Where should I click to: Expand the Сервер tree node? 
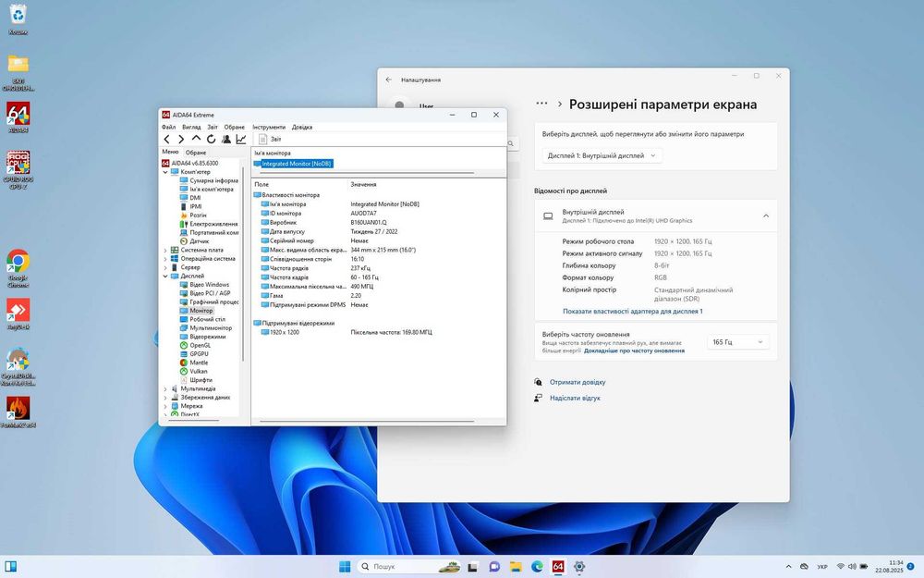(x=165, y=267)
